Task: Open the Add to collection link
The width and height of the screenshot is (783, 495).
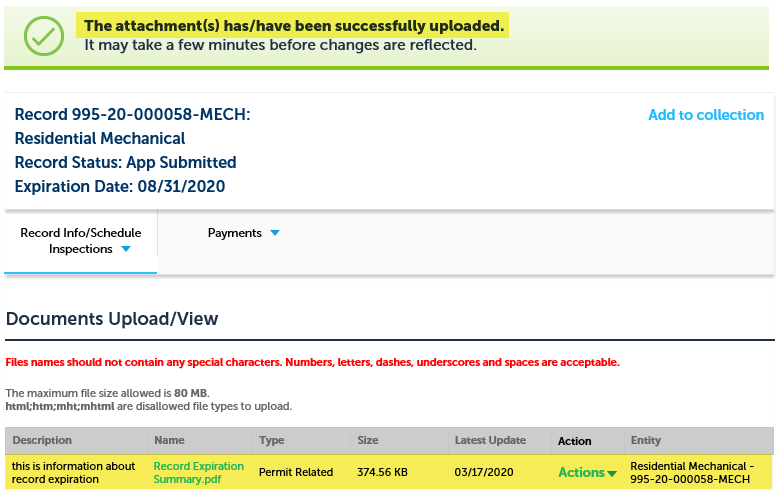Action: point(705,115)
